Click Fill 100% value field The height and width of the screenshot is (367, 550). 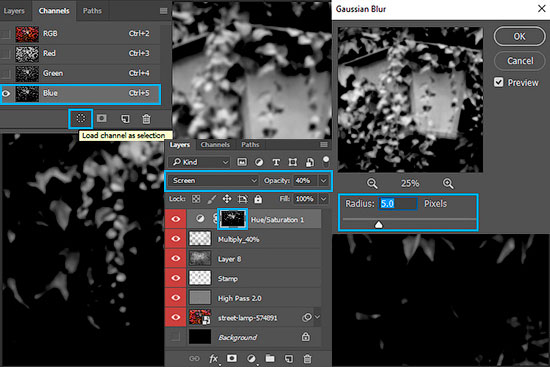[x=306, y=199]
